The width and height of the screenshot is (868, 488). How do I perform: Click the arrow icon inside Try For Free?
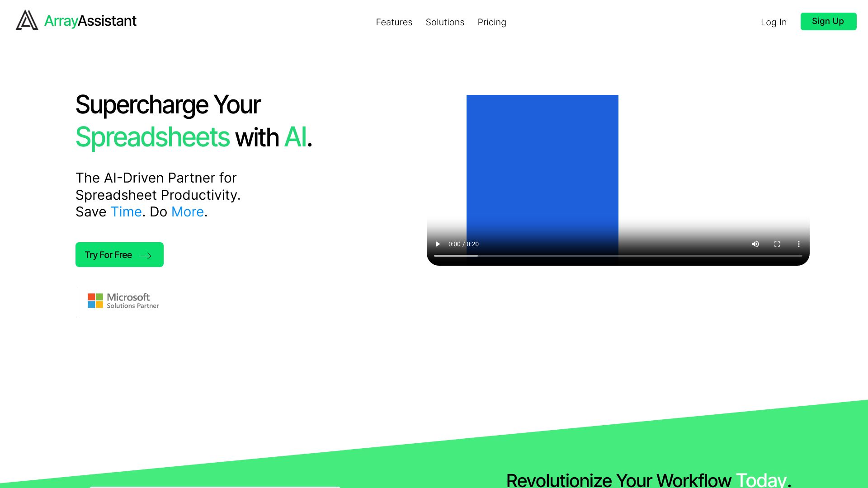click(146, 255)
